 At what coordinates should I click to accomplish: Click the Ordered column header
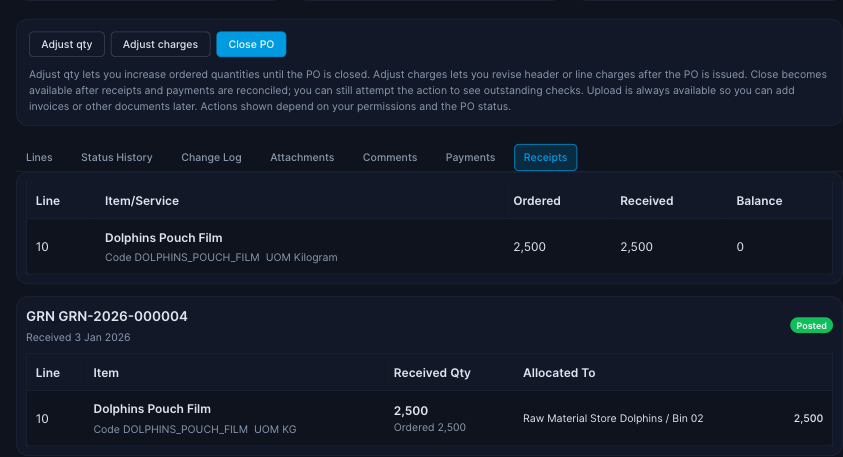[x=537, y=201]
